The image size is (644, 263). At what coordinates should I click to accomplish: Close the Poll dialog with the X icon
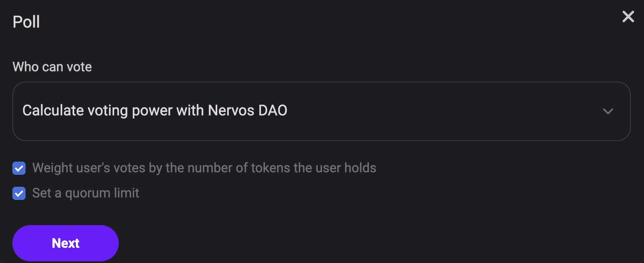point(628,17)
